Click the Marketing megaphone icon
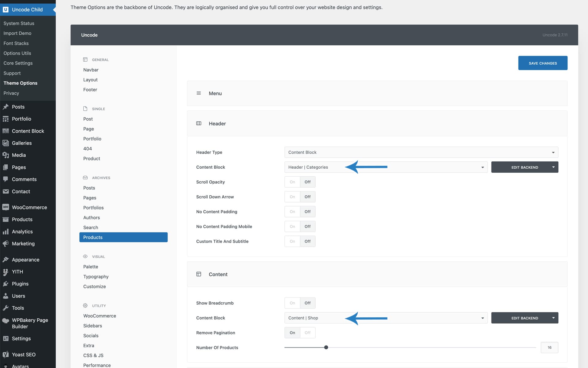This screenshot has height=368, width=588. 6,244
